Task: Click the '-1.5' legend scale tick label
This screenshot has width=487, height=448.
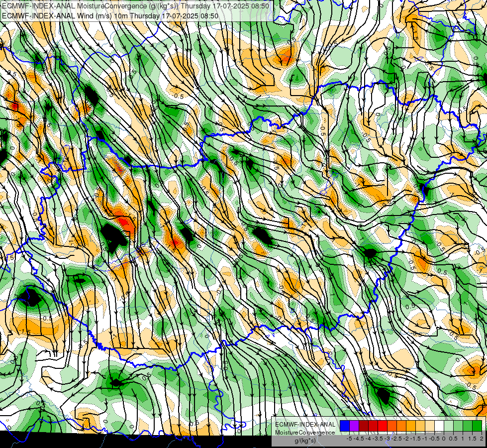Action: click(x=415, y=439)
